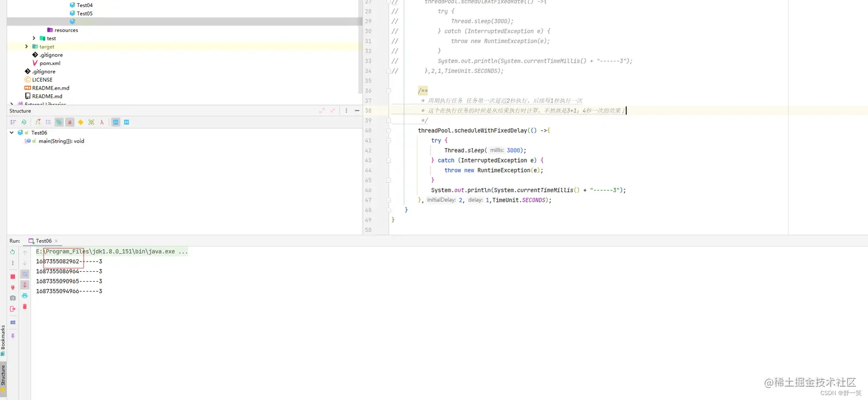Image resolution: width=868 pixels, height=400 pixels.
Task: Click console output 1687355094966------3
Action: [69, 291]
